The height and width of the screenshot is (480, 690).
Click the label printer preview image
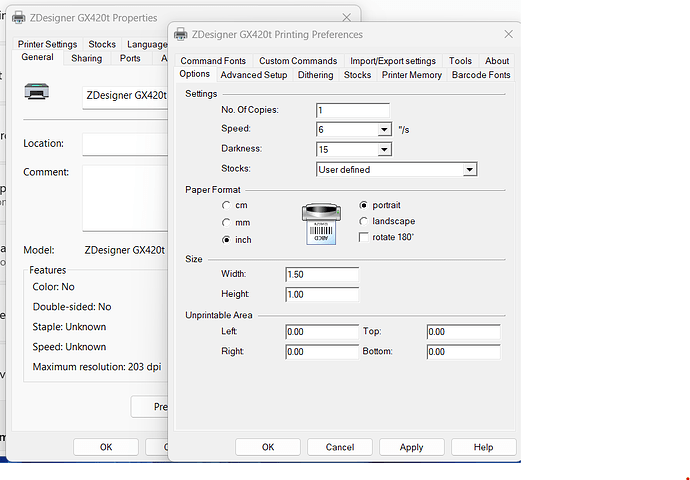[324, 222]
